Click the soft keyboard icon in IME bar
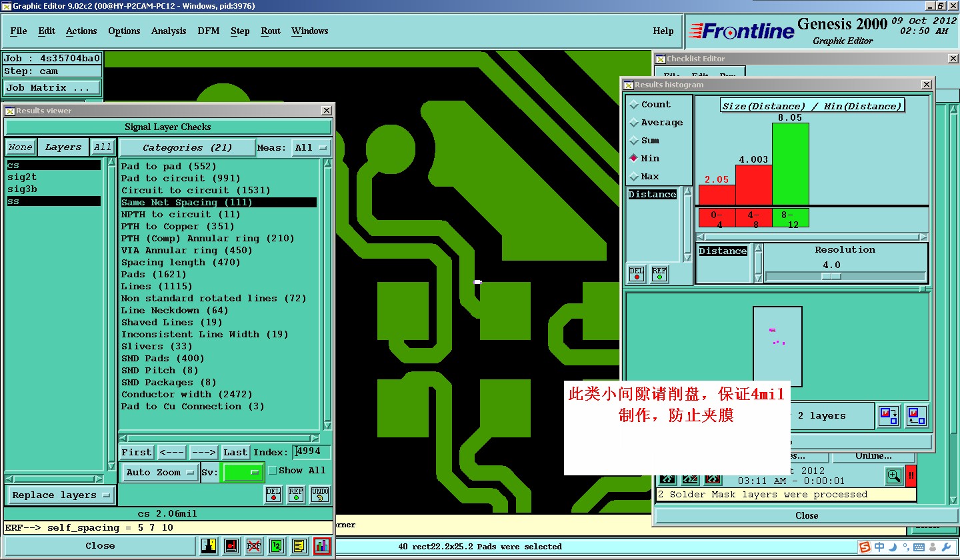 pos(919,547)
